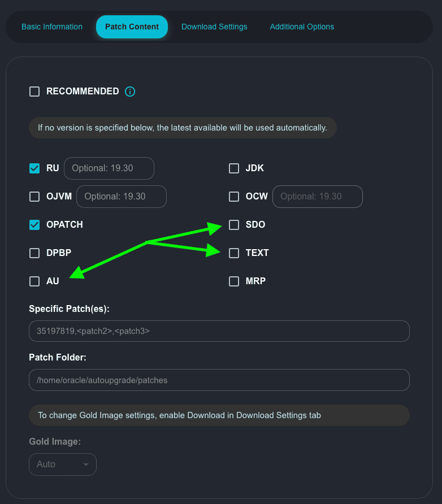The width and height of the screenshot is (442, 504).
Task: Enable the RECOMMENDED checkbox
Action: click(x=34, y=92)
